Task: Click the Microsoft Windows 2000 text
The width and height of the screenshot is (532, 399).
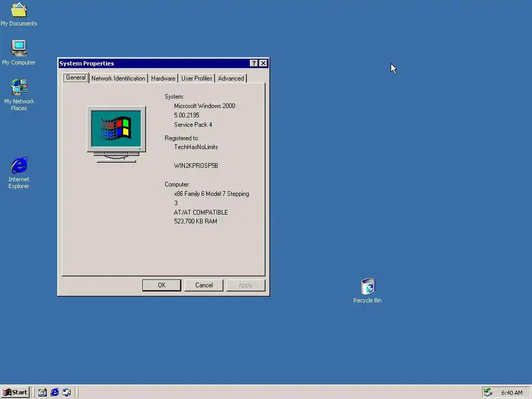Action: (x=205, y=106)
